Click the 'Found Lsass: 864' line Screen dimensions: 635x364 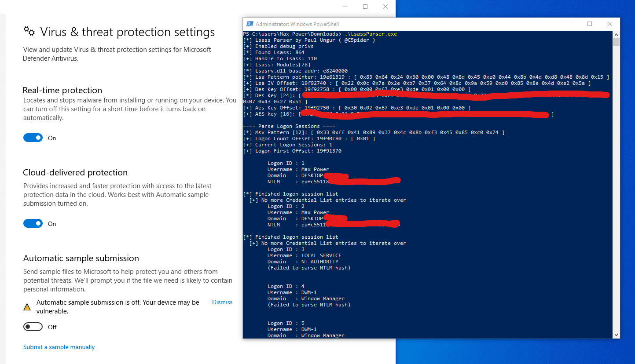tap(274, 52)
